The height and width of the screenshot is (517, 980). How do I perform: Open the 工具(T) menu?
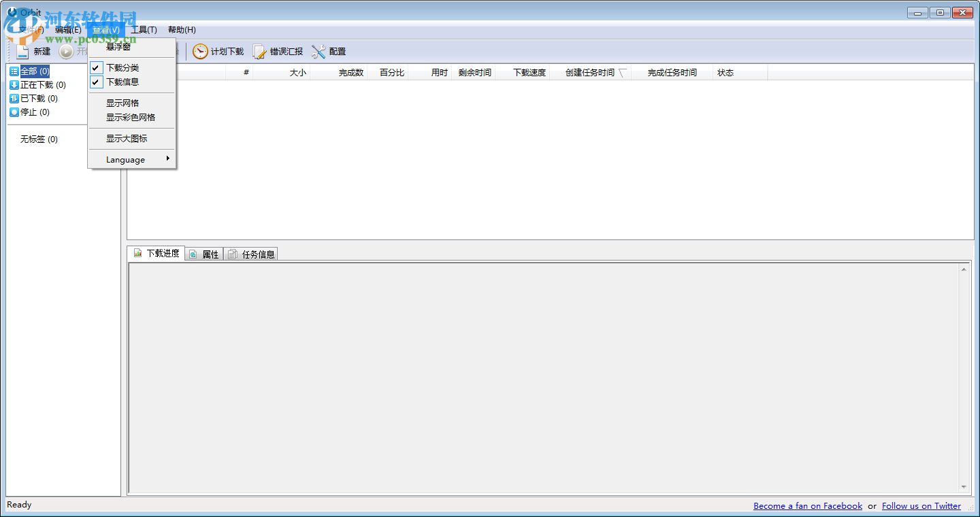[144, 29]
